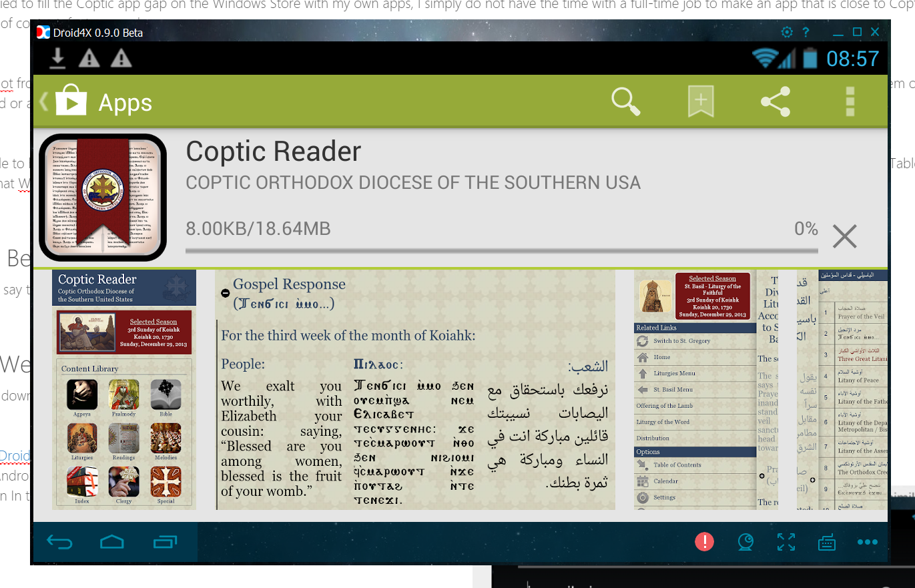The height and width of the screenshot is (588, 915).
Task: Tap the 8.00KB/18.64MB download size text
Action: [258, 229]
